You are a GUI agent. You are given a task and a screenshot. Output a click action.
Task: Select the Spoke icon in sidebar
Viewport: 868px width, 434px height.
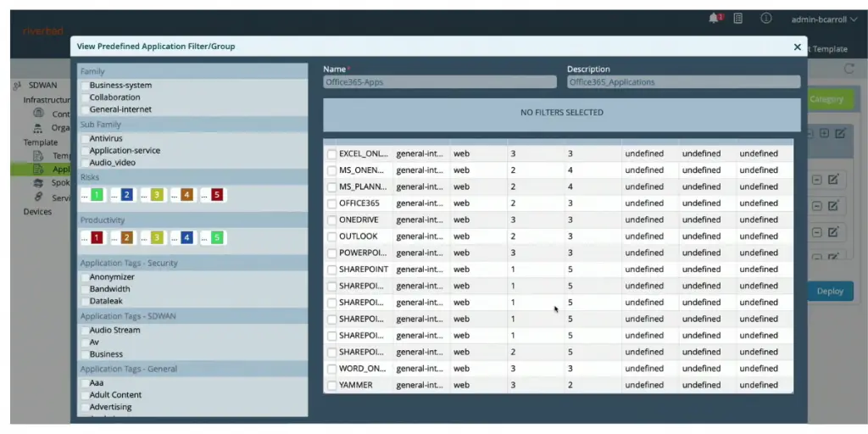[x=37, y=183]
